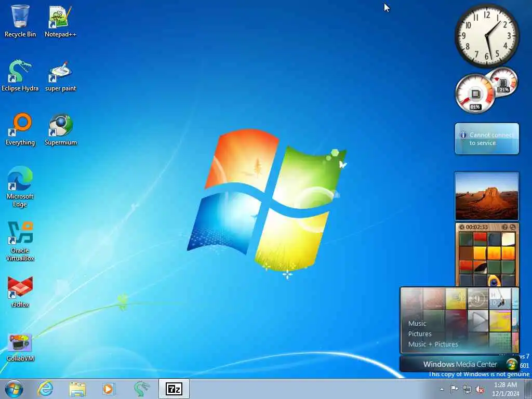Launch Internet Explorer from the taskbar
Image resolution: width=532 pixels, height=399 pixels.
pos(45,389)
